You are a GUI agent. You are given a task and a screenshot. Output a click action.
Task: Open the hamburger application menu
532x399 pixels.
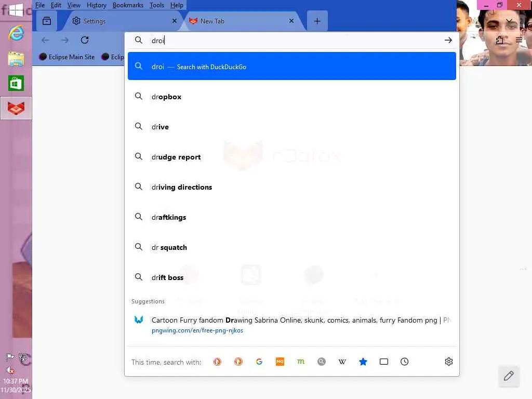click(x=519, y=40)
